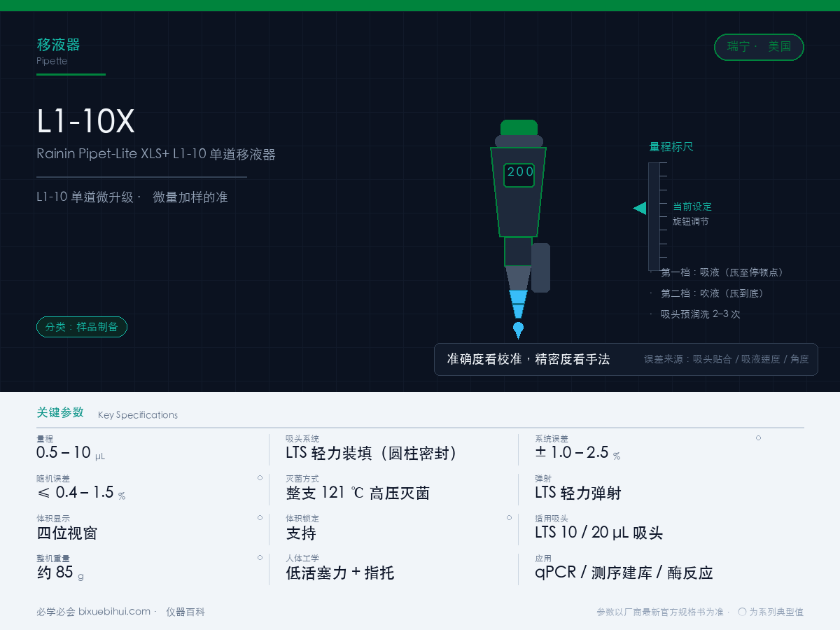Click the 瑞宁 · 美国 brand badge

click(759, 47)
